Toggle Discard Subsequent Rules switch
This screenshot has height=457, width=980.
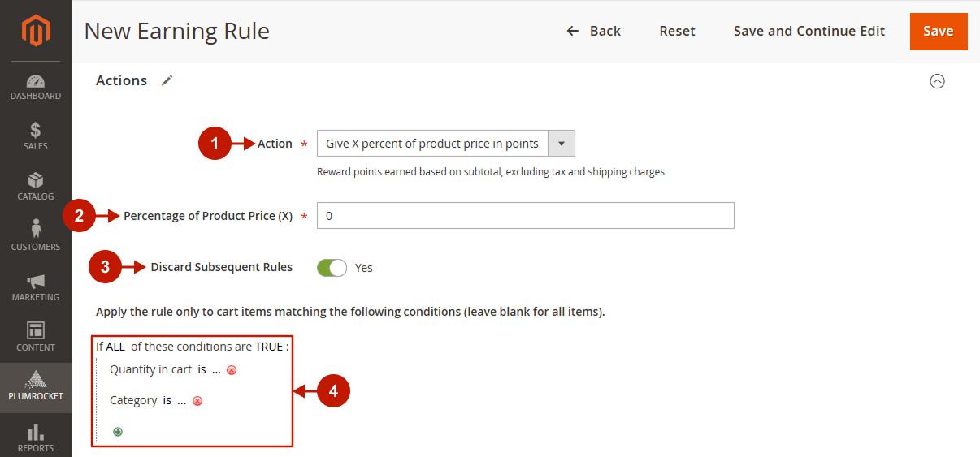click(332, 267)
